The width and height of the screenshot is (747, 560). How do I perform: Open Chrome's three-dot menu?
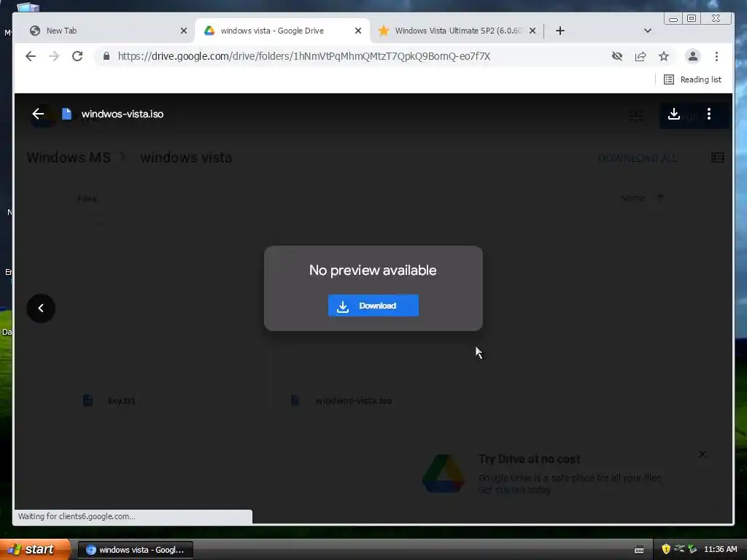(x=716, y=56)
